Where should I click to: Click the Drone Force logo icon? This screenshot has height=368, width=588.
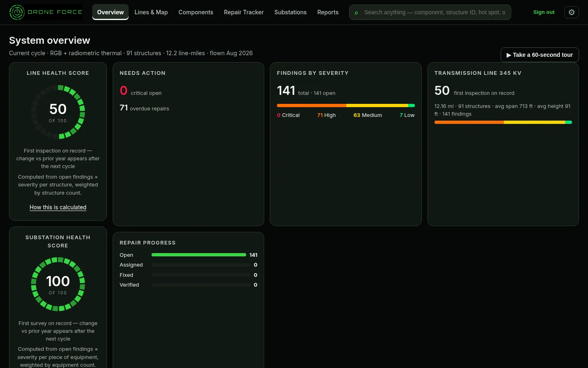pyautogui.click(x=17, y=12)
